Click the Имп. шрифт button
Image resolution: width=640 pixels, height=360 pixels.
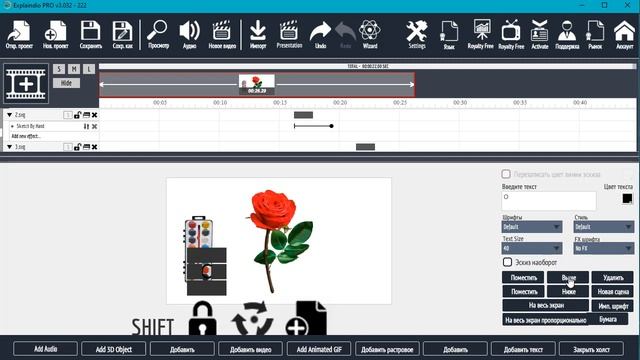pyautogui.click(x=613, y=306)
